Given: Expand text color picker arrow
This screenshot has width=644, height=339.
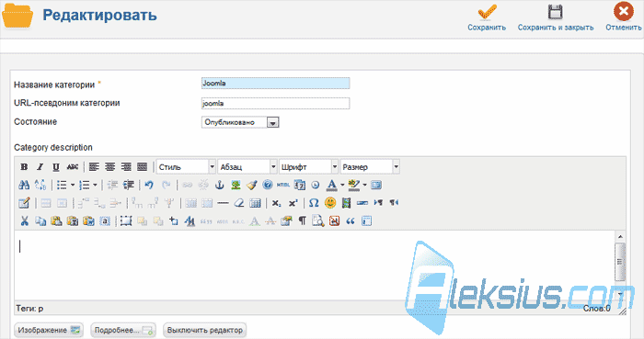Looking at the screenshot, I should pos(342,185).
